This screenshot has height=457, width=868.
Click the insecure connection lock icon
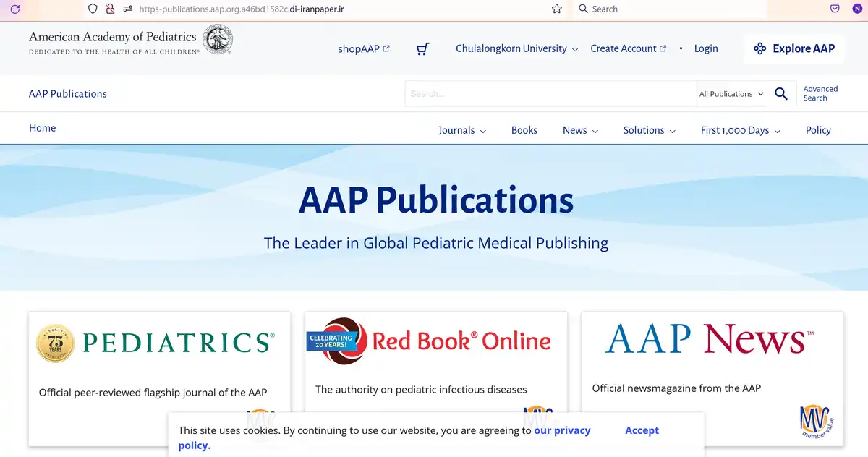pos(110,9)
